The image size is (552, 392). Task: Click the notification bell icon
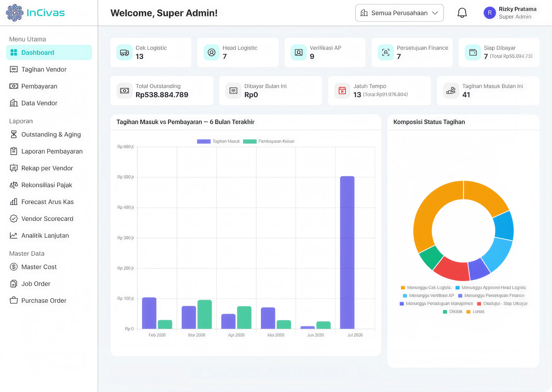[x=462, y=13]
